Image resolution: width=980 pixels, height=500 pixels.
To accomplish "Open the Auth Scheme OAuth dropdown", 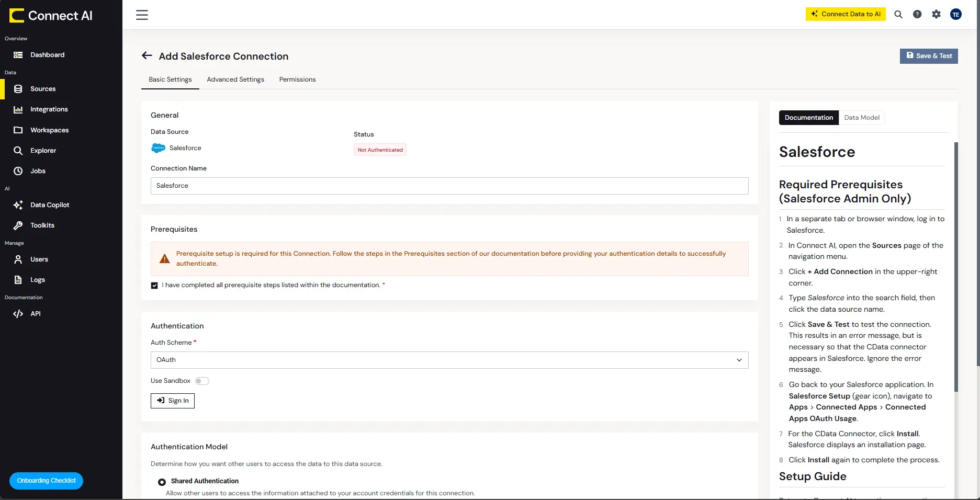I will point(449,360).
